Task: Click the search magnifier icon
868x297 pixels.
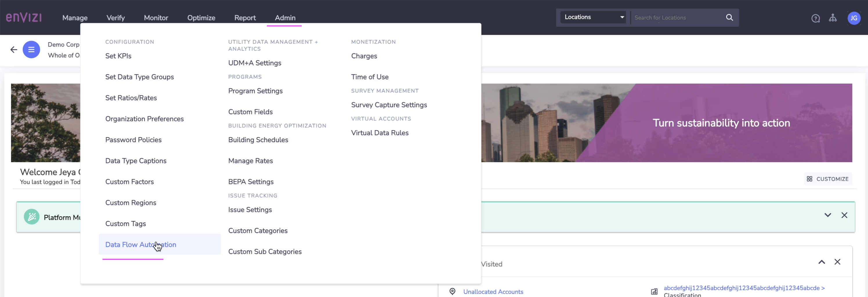Action: [x=729, y=17]
